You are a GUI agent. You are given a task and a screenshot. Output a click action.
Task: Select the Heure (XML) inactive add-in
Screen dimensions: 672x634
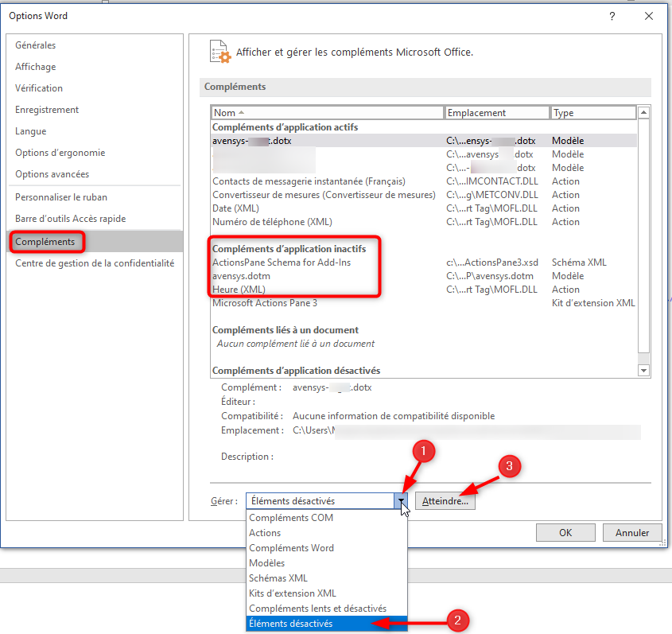pos(239,290)
